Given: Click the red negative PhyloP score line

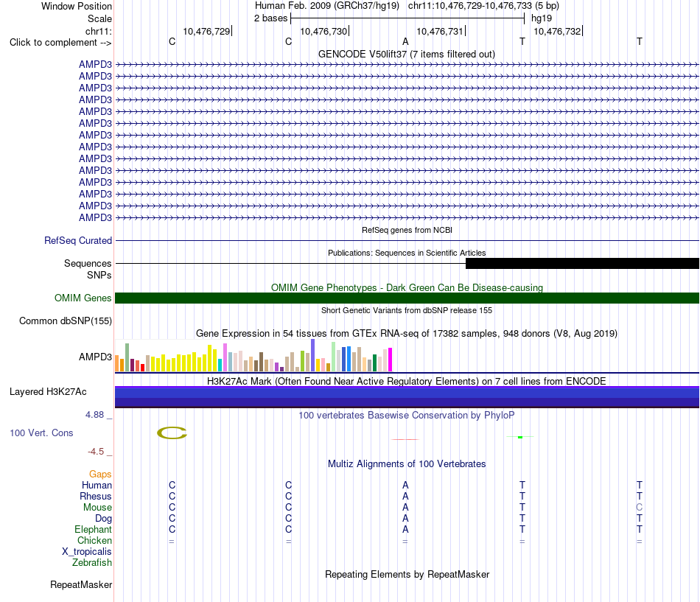Looking at the screenshot, I should point(405,439).
